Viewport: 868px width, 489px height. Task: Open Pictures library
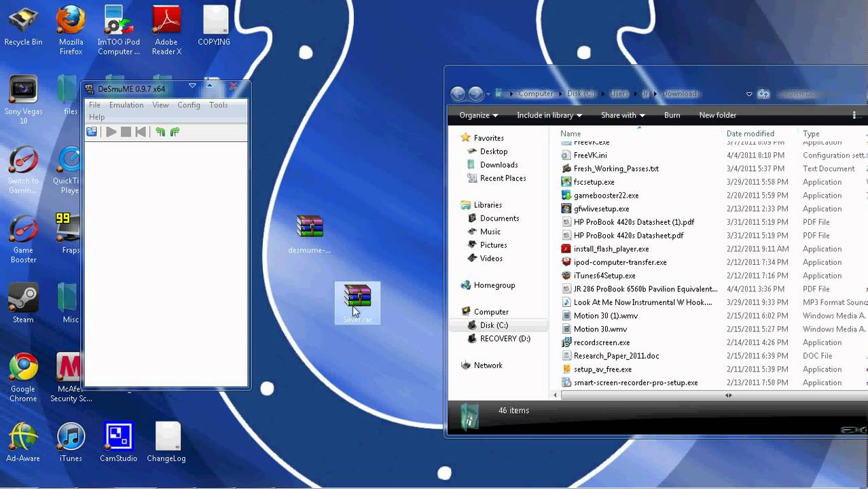click(486, 245)
